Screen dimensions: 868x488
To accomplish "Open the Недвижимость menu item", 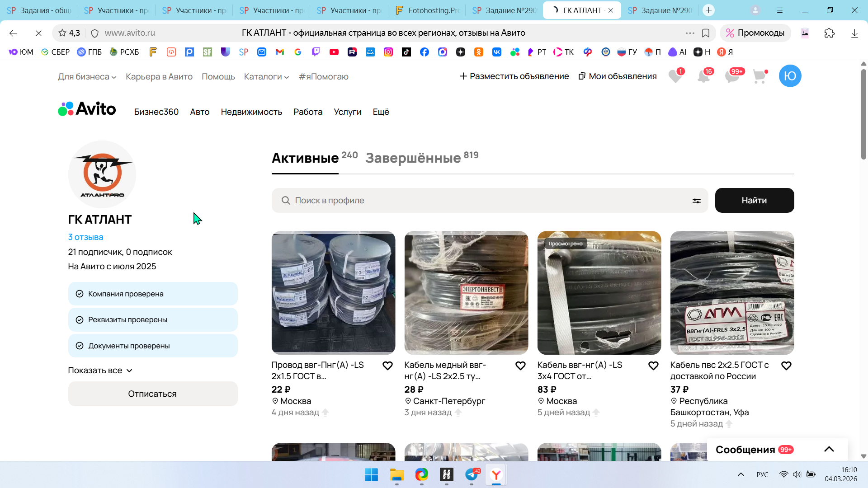I will (x=251, y=112).
